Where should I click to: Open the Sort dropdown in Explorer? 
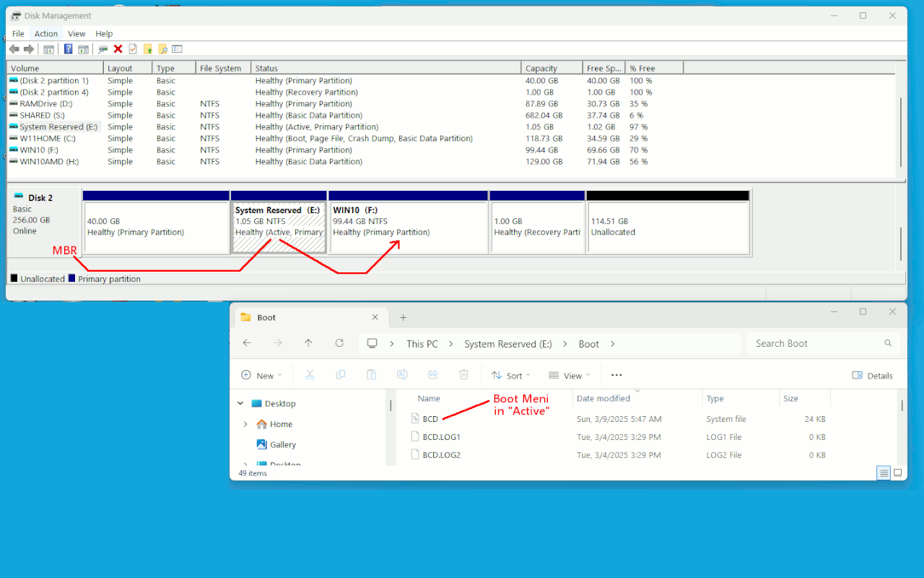pyautogui.click(x=511, y=375)
